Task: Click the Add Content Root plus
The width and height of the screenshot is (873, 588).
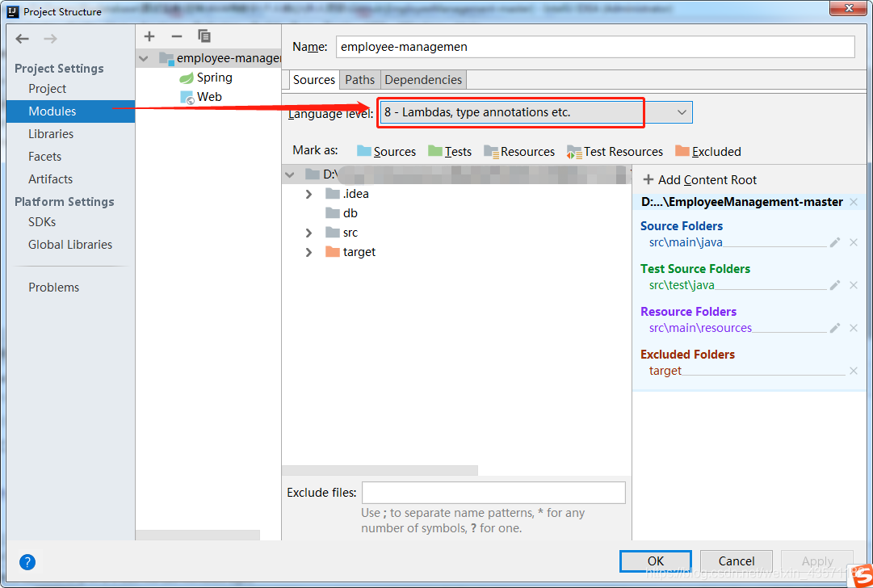Action: (648, 179)
